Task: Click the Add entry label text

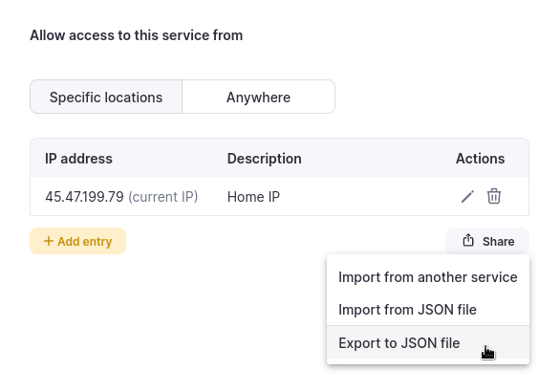Action: (x=85, y=242)
